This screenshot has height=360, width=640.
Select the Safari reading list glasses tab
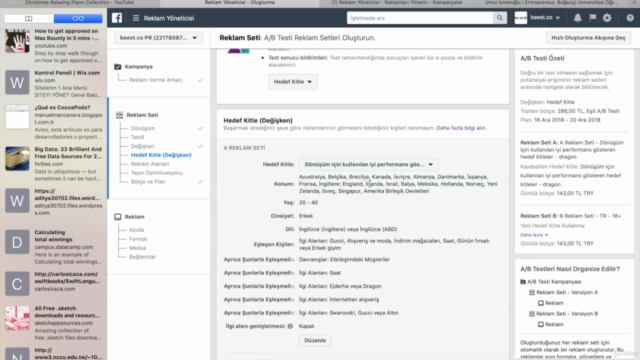[x=78, y=18]
